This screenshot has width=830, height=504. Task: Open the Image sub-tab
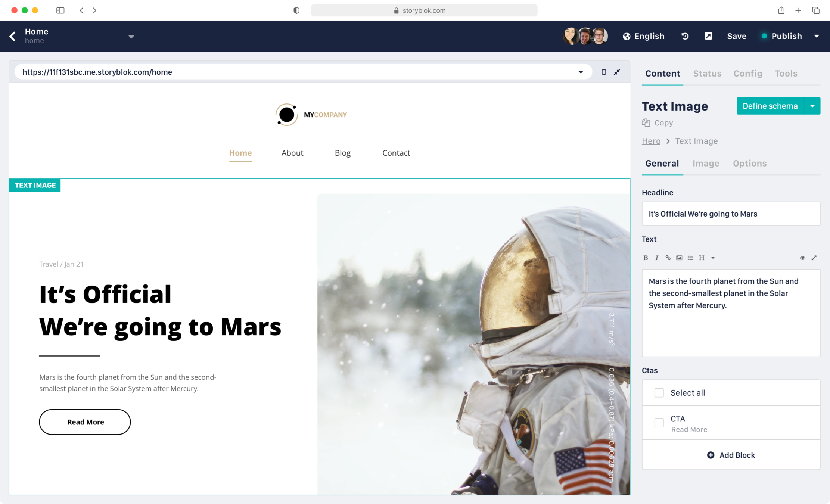[706, 164]
